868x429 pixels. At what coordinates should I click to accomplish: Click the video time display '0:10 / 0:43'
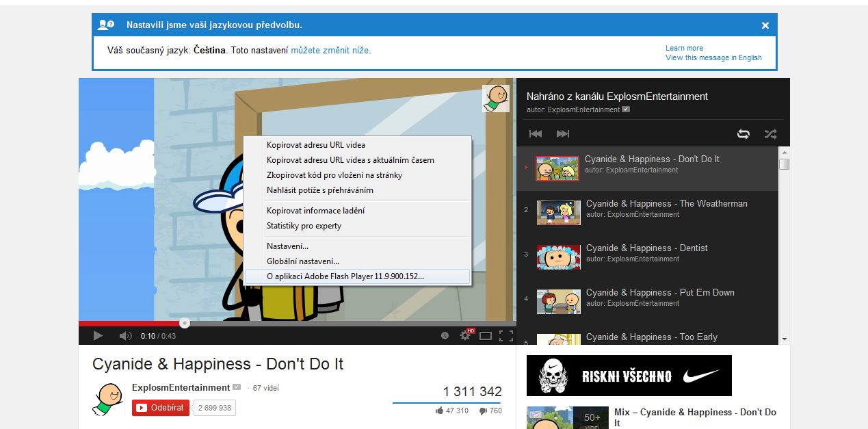click(x=158, y=336)
